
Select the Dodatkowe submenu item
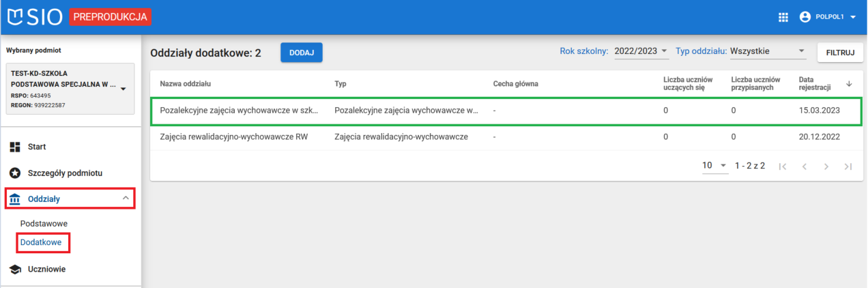(41, 242)
